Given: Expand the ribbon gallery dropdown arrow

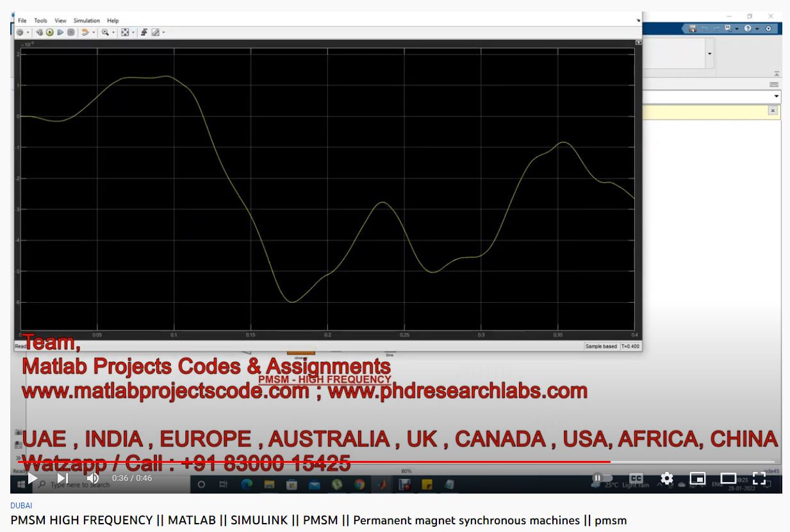Looking at the screenshot, I should point(709,54).
